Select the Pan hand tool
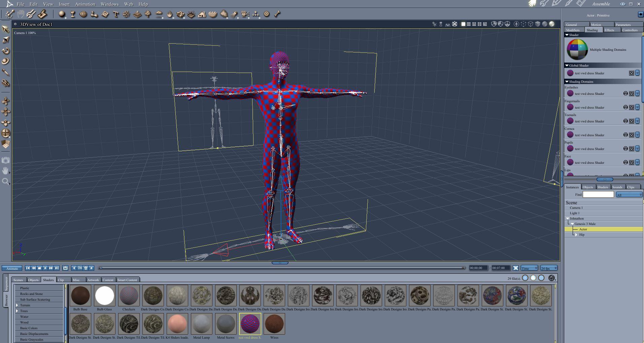The width and height of the screenshot is (644, 343). click(5, 171)
